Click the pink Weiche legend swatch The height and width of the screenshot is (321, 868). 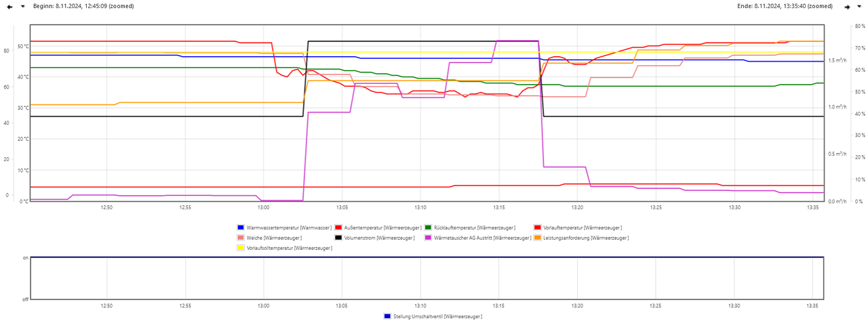click(x=241, y=238)
